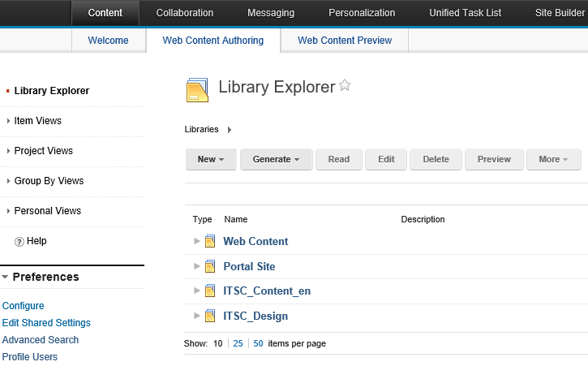Show 25 items per page
The width and height of the screenshot is (588, 366).
tap(238, 343)
